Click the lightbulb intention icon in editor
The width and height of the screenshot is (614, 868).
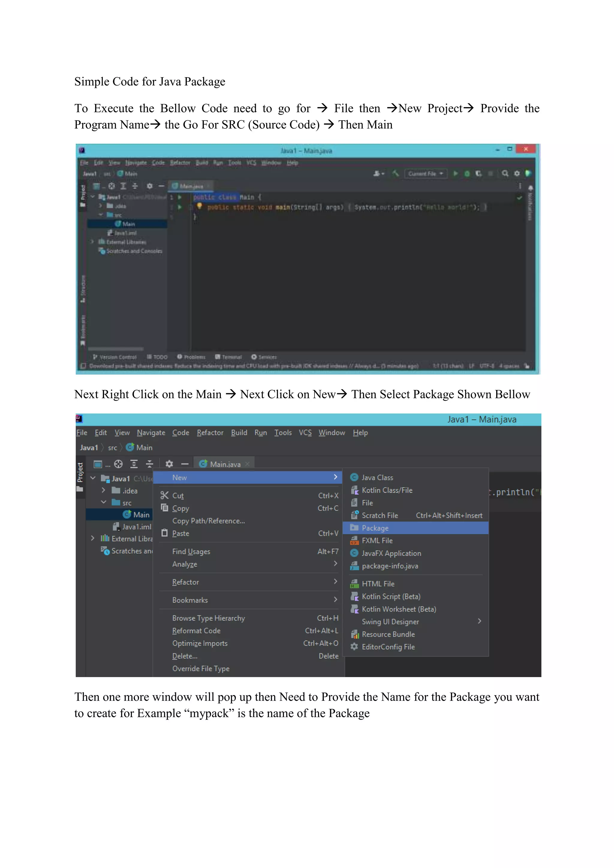(x=199, y=206)
